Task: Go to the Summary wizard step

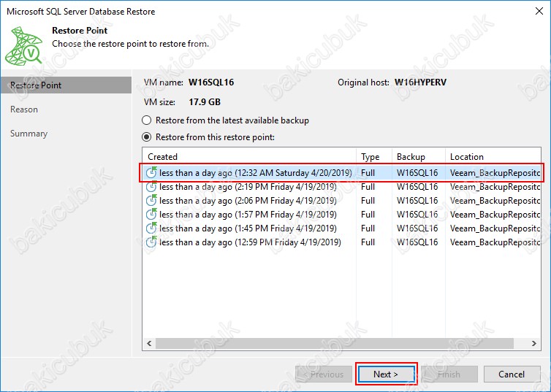Action: (x=28, y=134)
